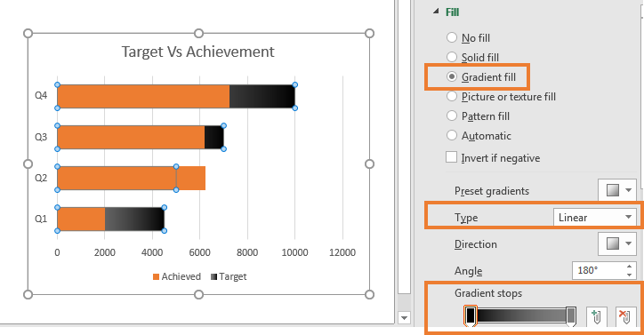Click the middle of the gradient stops bar
Viewport: 644px width, 335px height.
click(520, 315)
